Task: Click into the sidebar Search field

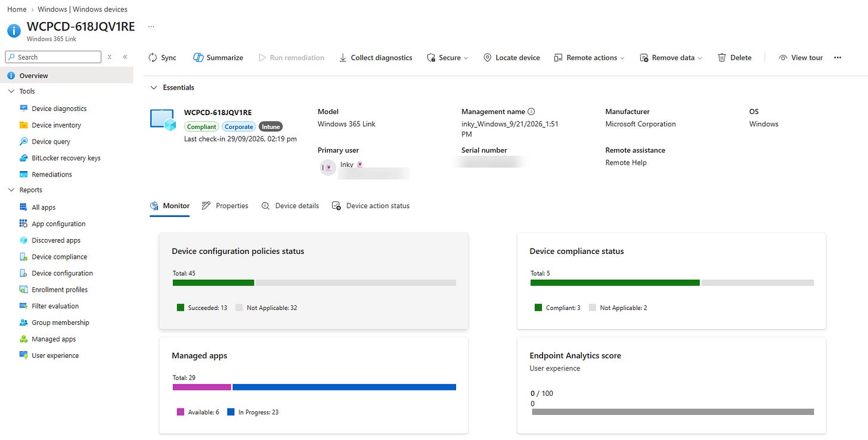Action: click(x=53, y=57)
